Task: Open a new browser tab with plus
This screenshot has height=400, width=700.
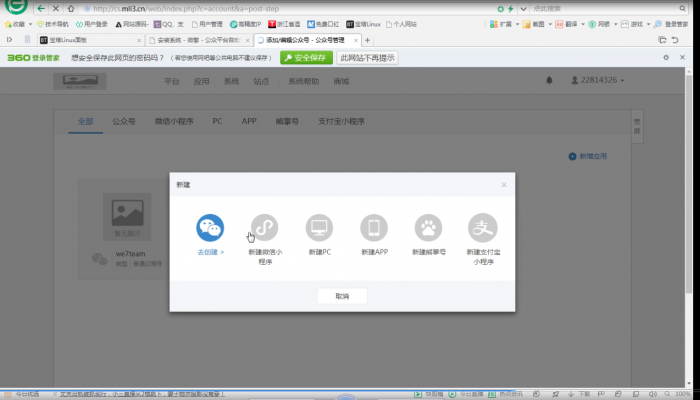Action: (x=368, y=40)
